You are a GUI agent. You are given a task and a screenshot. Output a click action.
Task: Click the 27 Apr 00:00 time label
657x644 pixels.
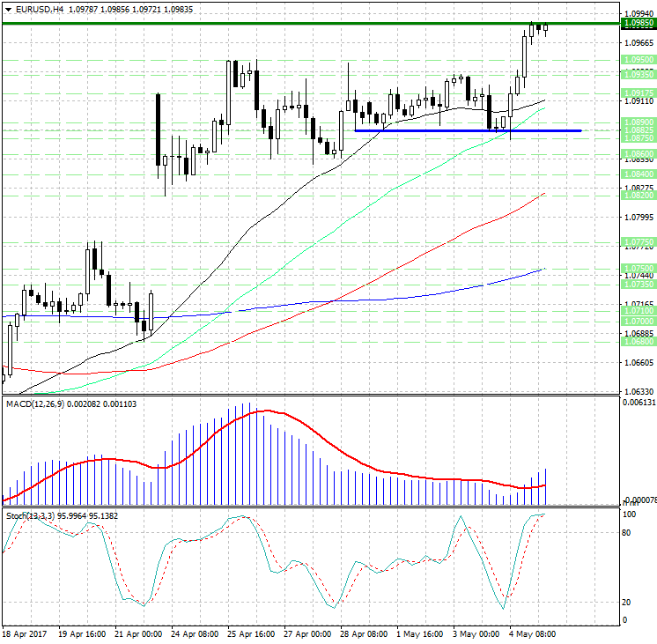[x=307, y=634]
